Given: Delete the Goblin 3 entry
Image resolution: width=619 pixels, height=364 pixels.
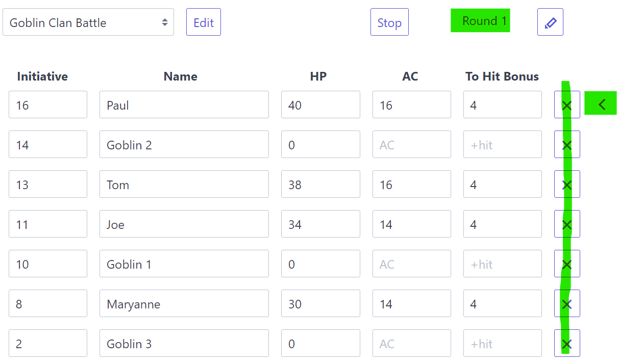Looking at the screenshot, I should [566, 344].
